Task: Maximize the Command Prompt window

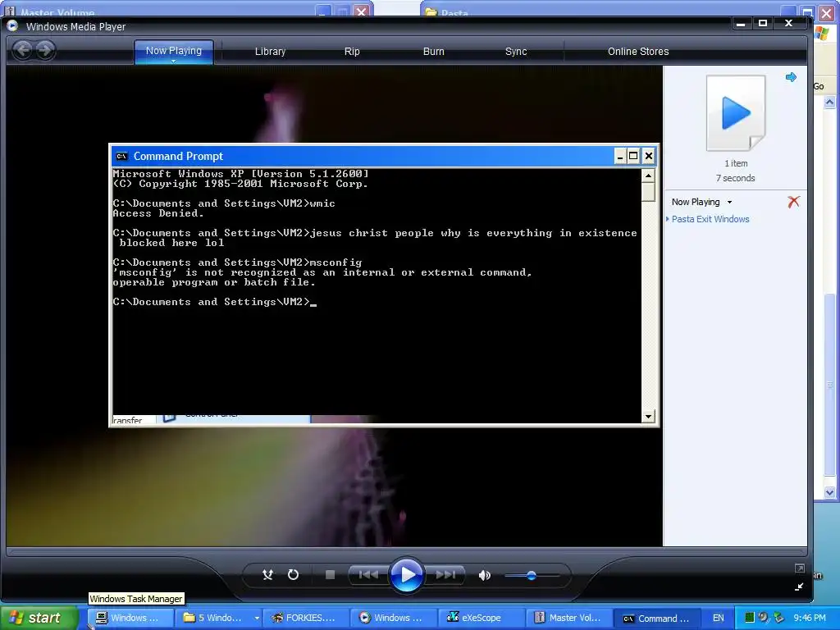Action: click(x=633, y=156)
